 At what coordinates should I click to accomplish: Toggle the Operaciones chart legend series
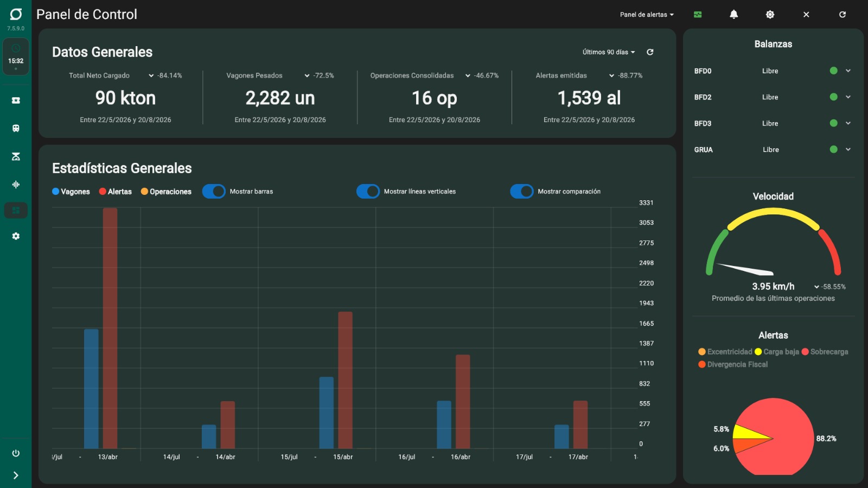[166, 192]
